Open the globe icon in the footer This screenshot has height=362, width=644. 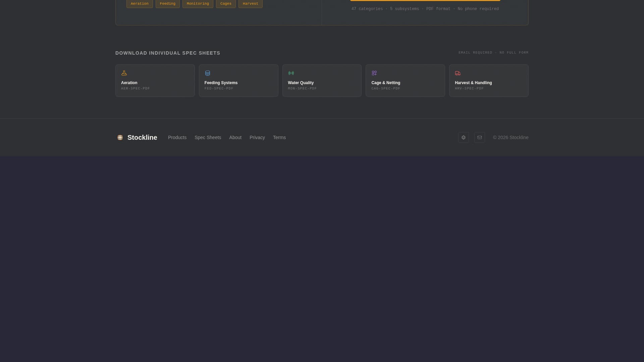(x=463, y=137)
